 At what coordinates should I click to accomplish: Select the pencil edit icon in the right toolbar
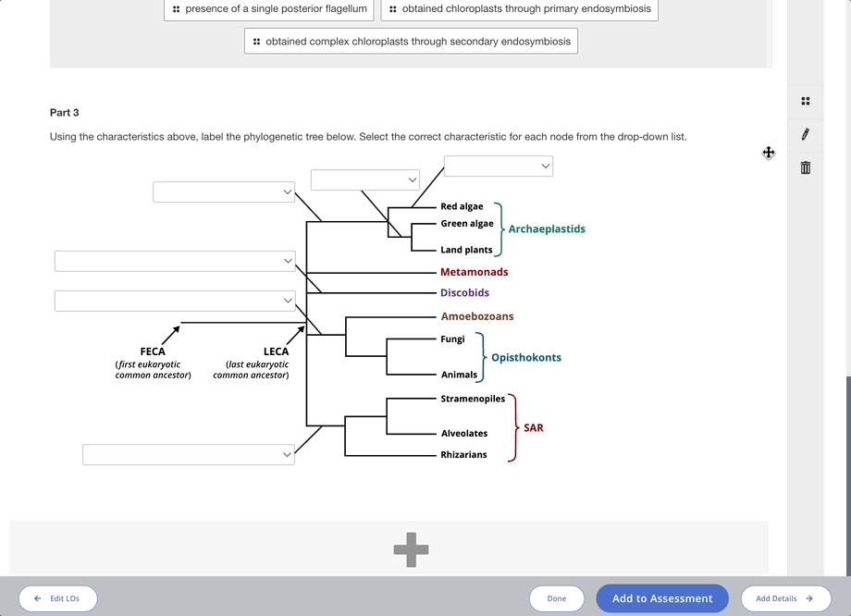[x=805, y=134]
